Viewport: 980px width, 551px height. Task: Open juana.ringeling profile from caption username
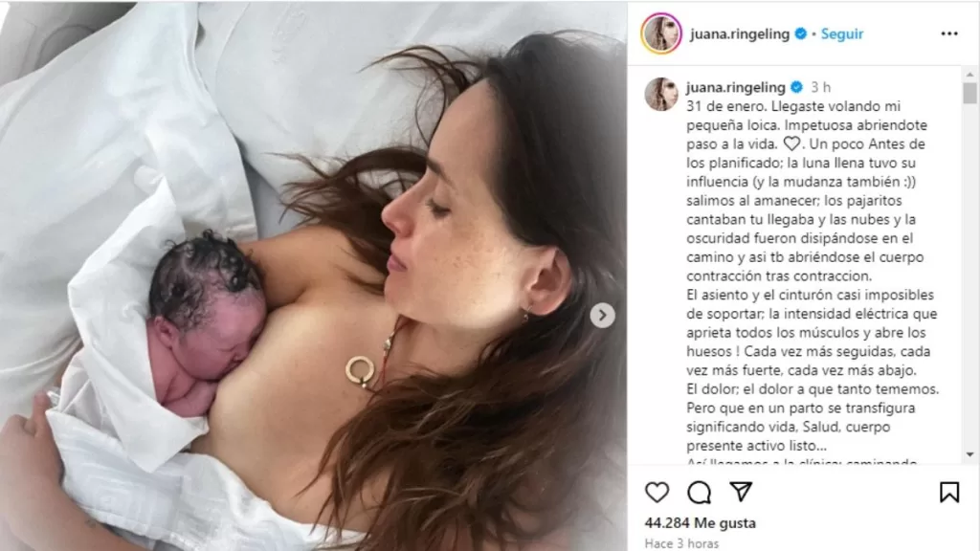(736, 87)
